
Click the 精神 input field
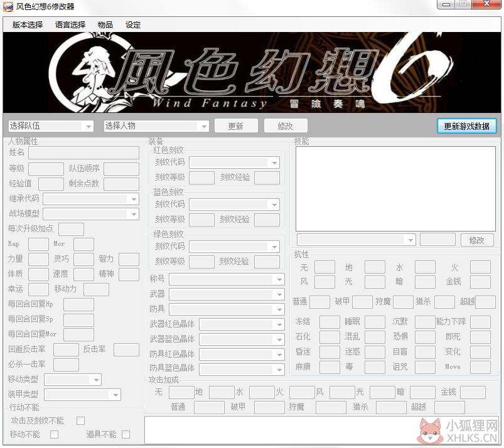point(129,274)
